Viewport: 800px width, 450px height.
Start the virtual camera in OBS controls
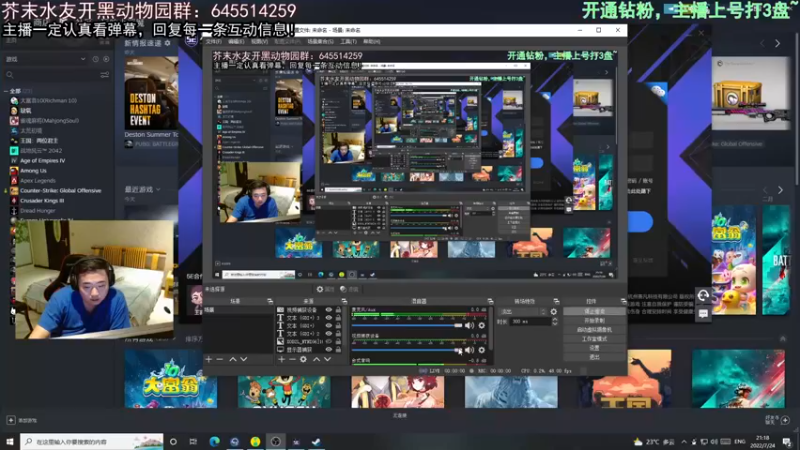(x=594, y=330)
